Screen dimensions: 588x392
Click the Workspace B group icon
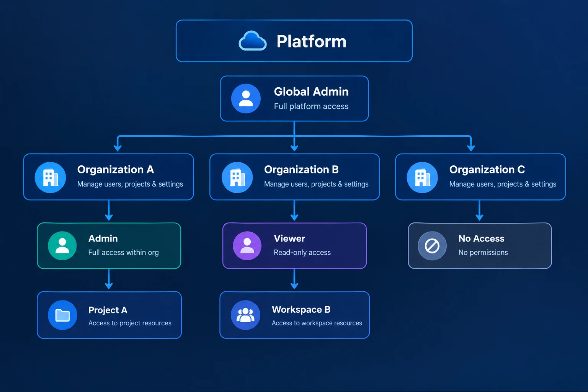tap(245, 315)
